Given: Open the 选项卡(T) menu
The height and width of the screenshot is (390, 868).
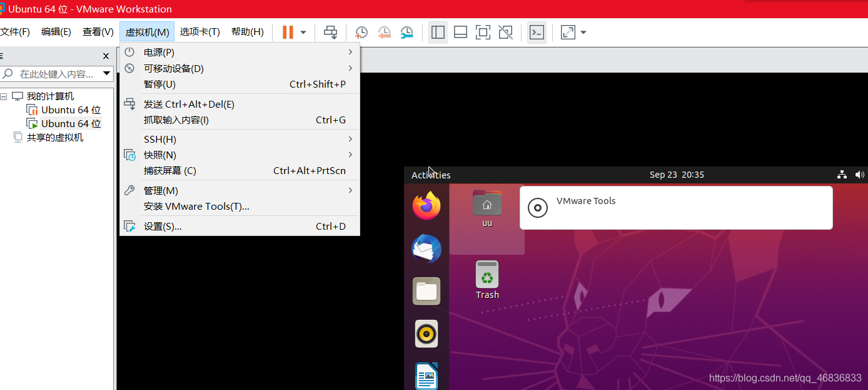Looking at the screenshot, I should pos(200,32).
